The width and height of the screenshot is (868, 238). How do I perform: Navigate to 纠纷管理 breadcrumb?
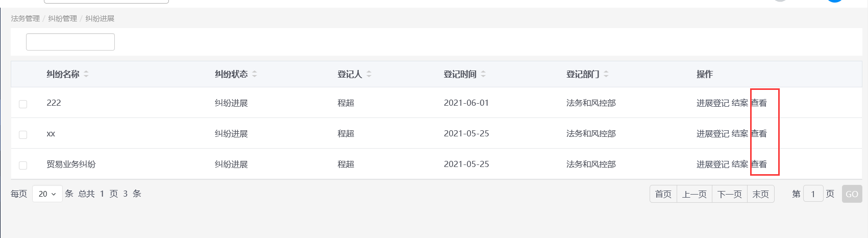63,18
